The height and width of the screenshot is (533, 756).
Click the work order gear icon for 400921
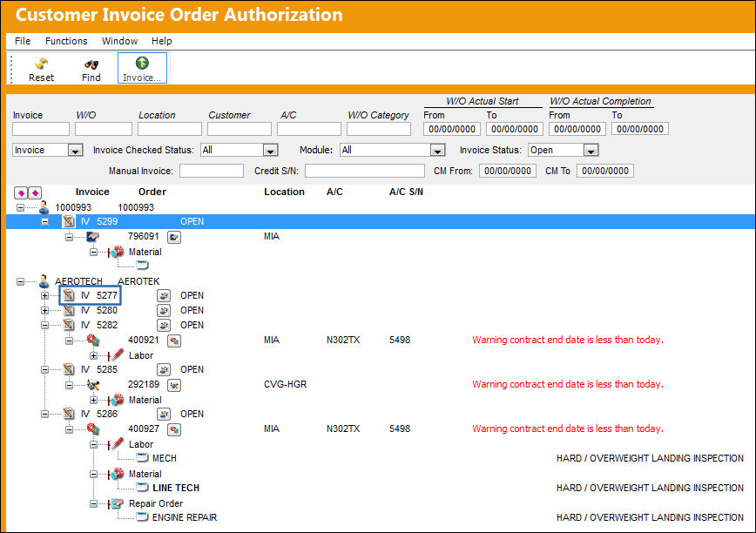tap(92, 341)
